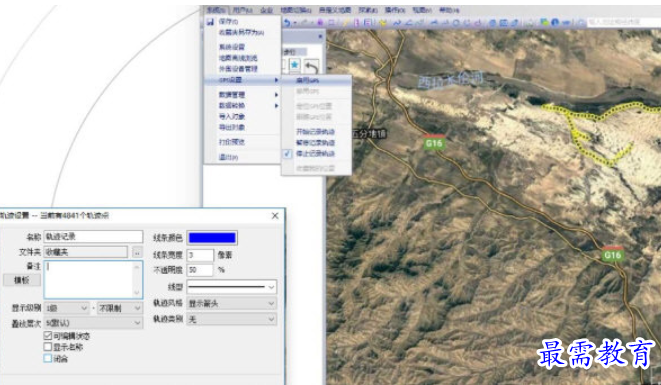The image size is (661, 385).
Task: Click the folder browse ... button
Action: pos(137,252)
